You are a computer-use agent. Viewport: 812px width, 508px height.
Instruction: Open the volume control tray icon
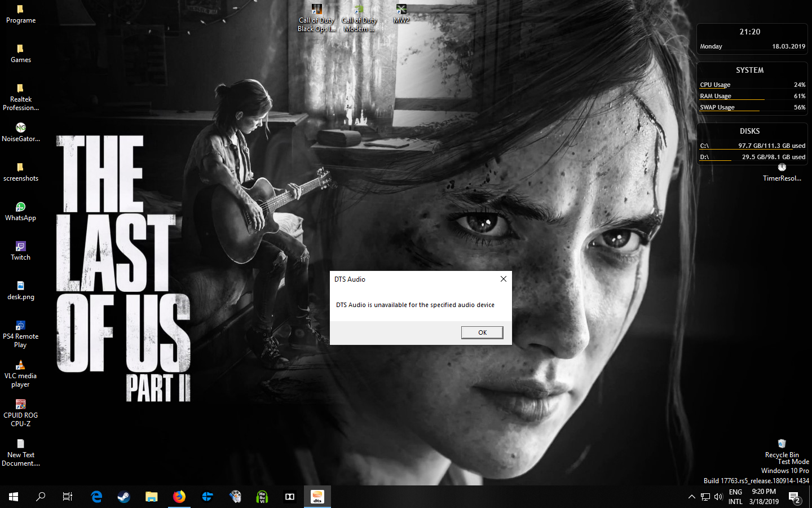(718, 497)
